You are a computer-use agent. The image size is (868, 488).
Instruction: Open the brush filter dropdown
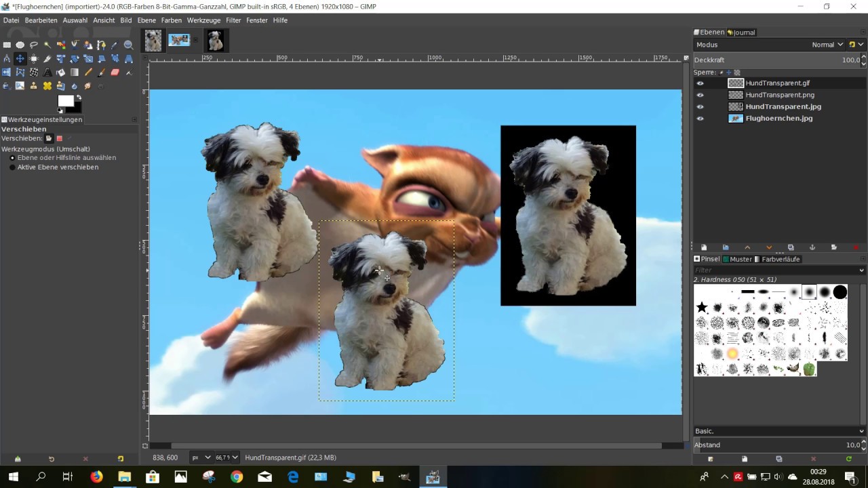[x=862, y=270]
